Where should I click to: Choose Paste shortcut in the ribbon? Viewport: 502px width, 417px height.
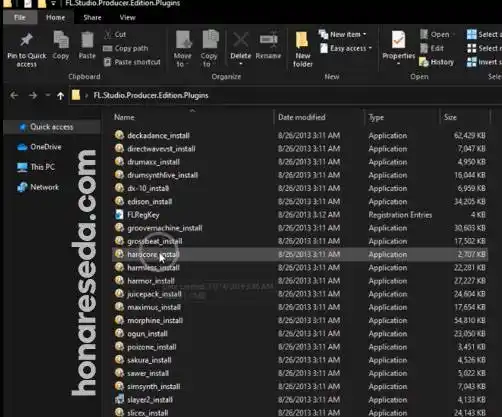pyautogui.click(x=132, y=62)
